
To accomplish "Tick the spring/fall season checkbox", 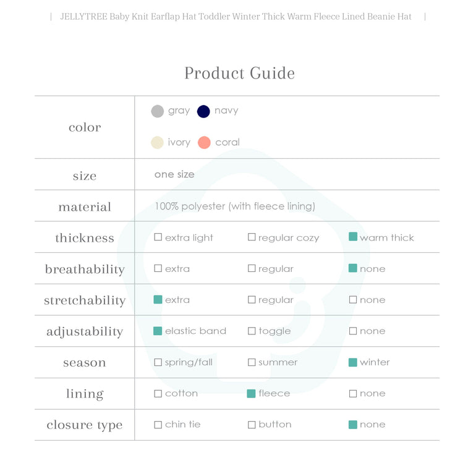I will [x=158, y=362].
